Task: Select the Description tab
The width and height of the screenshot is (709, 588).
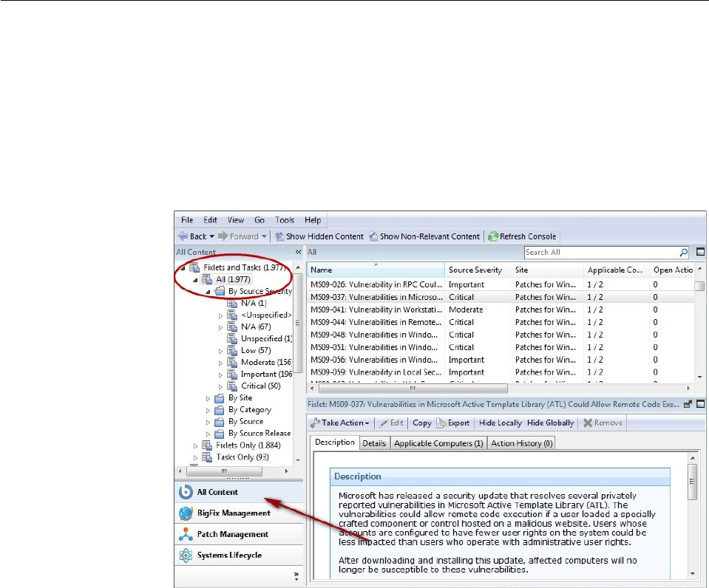Action: point(335,442)
